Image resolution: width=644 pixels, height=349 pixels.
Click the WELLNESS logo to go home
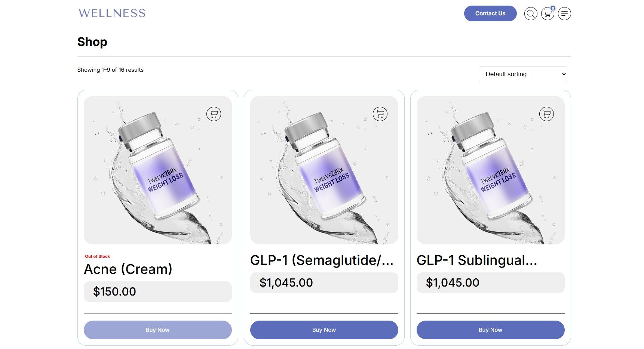[x=111, y=13]
